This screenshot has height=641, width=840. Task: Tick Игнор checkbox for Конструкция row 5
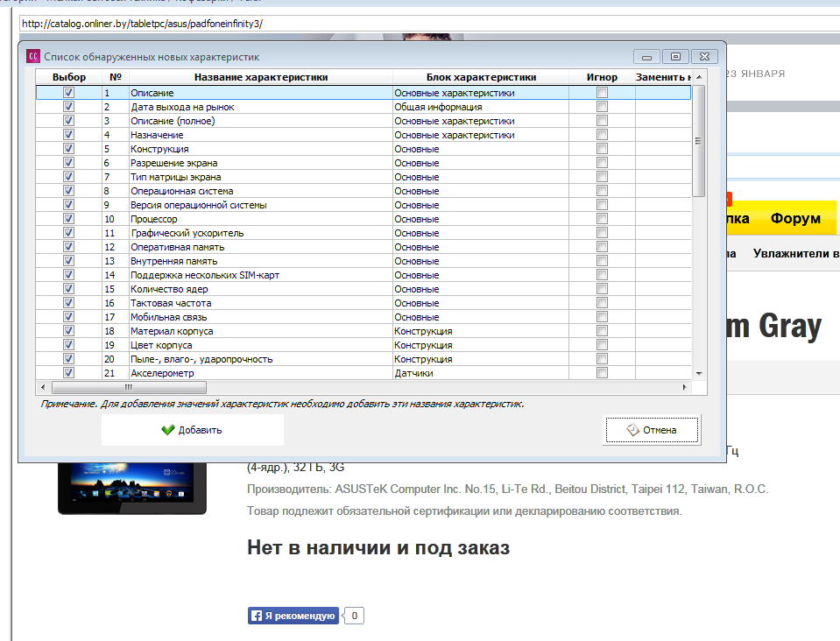click(602, 148)
